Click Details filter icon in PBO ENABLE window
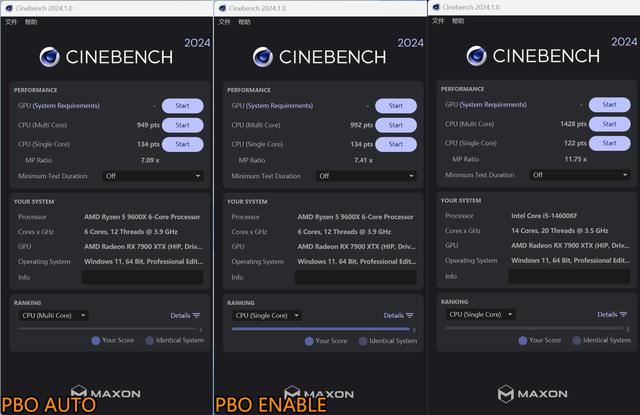640x415 pixels. point(410,315)
